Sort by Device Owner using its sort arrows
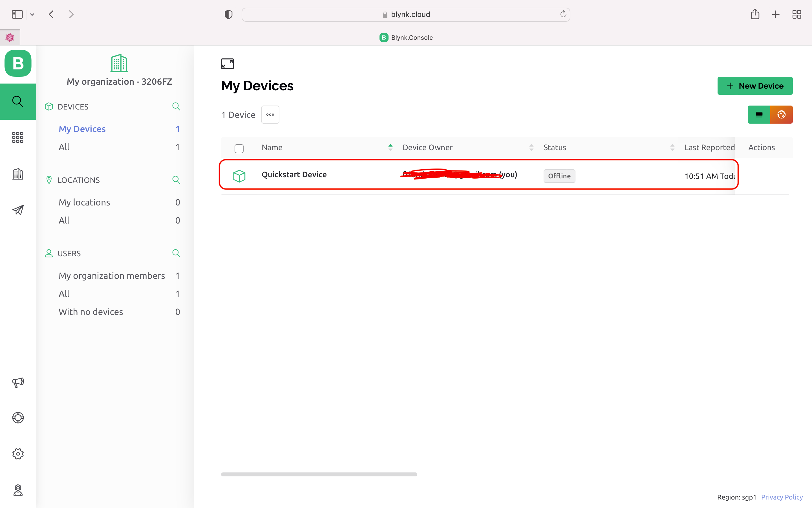812x508 pixels. (x=531, y=148)
